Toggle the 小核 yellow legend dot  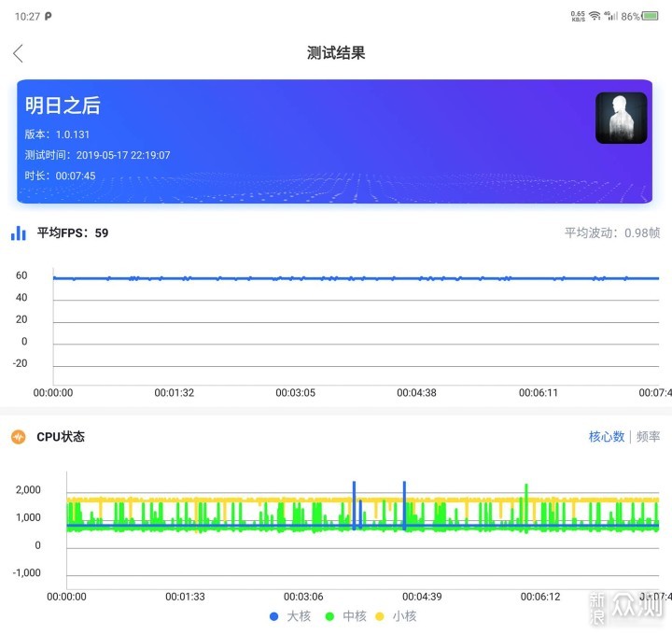coord(379,616)
